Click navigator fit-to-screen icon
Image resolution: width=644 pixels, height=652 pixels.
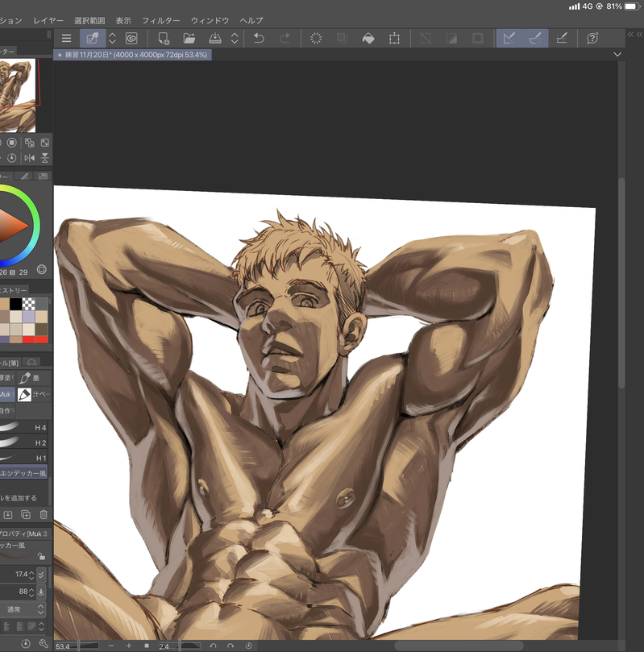(x=44, y=143)
